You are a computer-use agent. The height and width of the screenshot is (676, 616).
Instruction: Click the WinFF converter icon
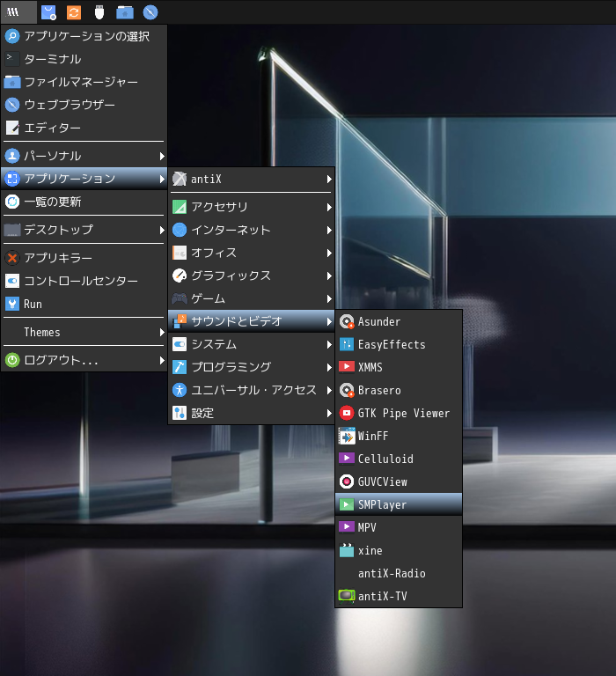(347, 436)
